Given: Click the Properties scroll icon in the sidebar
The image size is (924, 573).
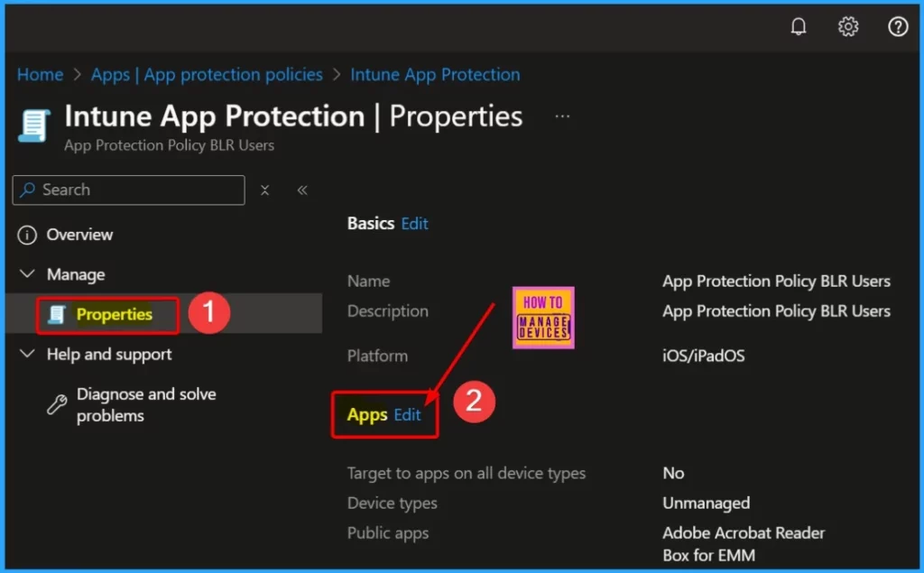Looking at the screenshot, I should [56, 314].
